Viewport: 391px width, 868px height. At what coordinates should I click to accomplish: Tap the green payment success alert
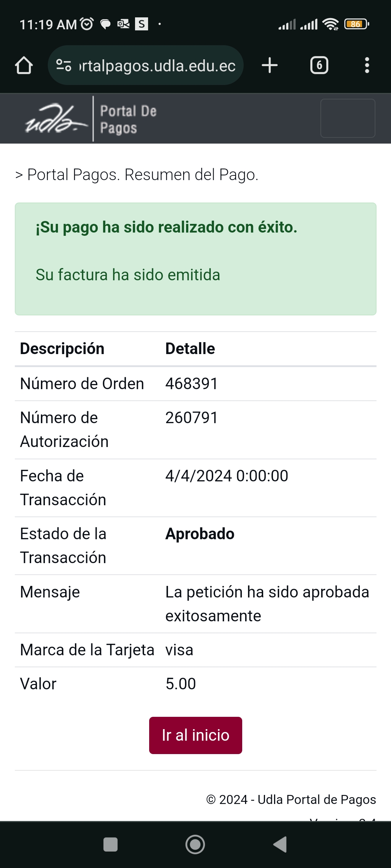click(x=195, y=259)
